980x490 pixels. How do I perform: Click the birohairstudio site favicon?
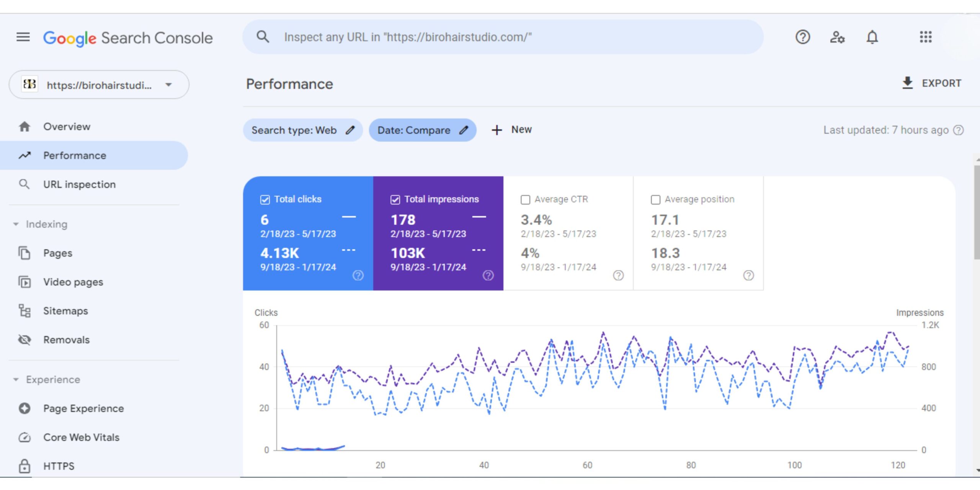coord(29,84)
